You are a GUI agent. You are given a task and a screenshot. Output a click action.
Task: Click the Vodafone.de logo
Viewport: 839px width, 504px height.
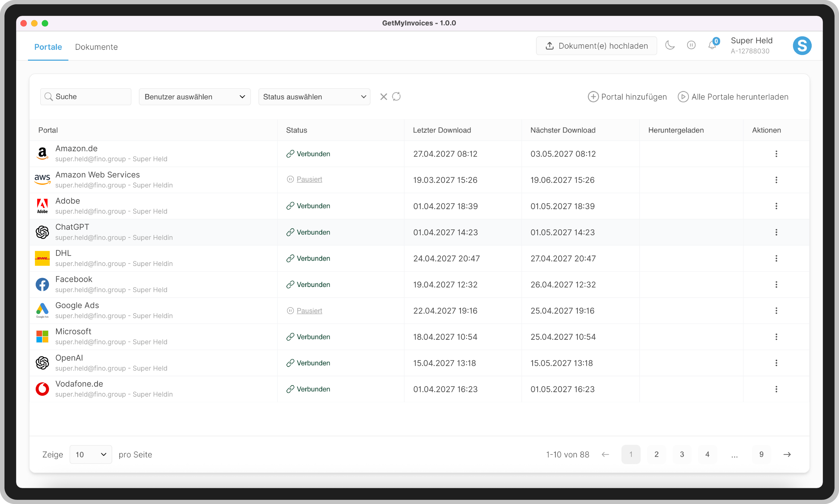43,389
